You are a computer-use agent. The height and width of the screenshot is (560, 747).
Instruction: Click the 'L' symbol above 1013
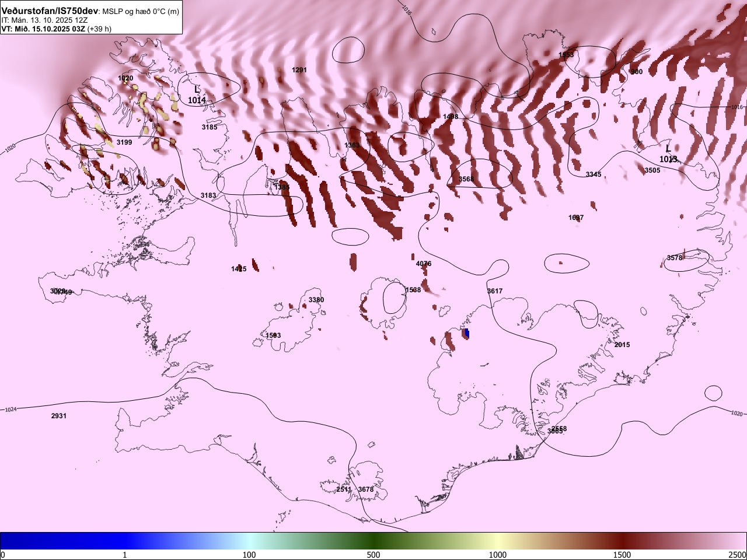pos(668,148)
